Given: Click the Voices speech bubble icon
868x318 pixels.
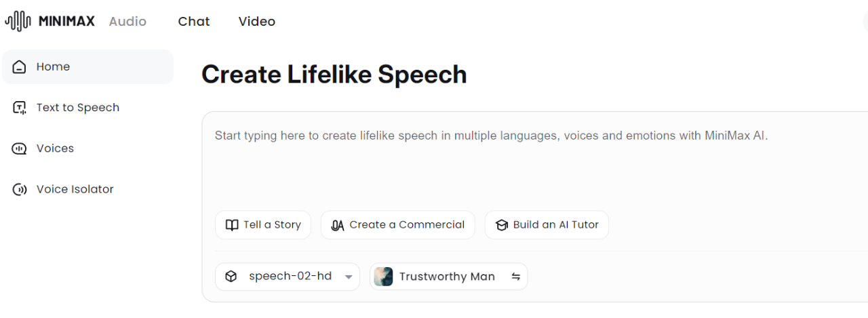Looking at the screenshot, I should tap(20, 148).
